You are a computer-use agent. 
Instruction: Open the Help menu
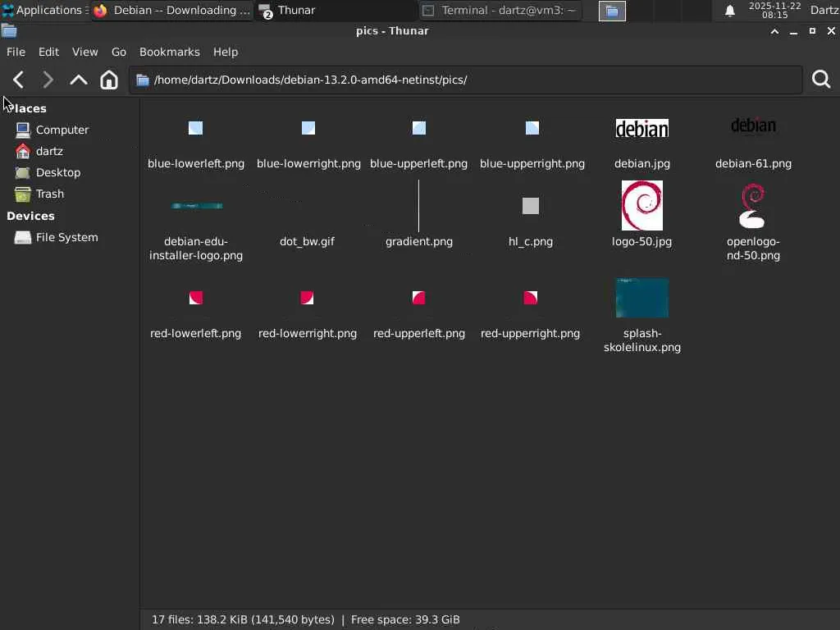(x=225, y=52)
